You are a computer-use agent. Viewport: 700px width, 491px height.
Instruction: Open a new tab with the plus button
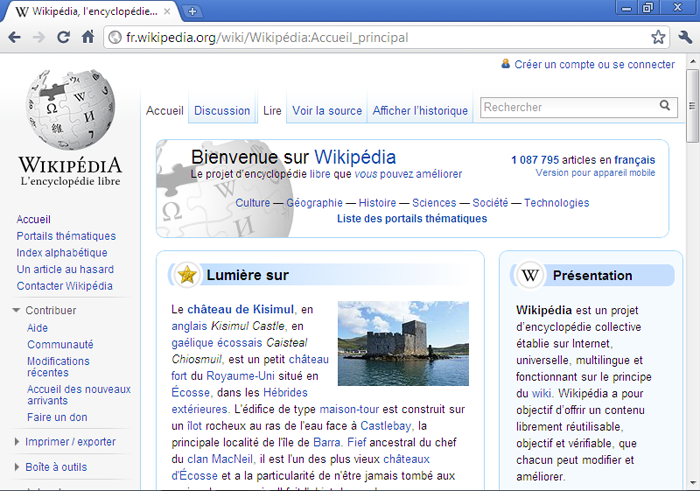click(x=192, y=12)
